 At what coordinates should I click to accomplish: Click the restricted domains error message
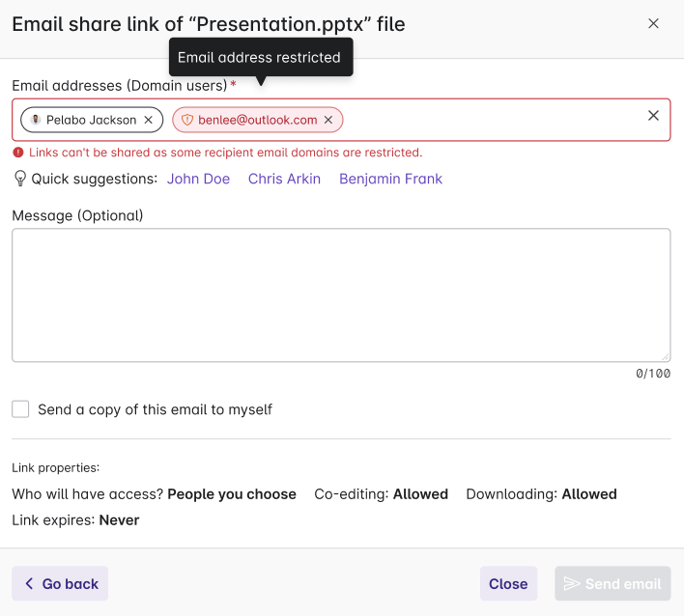(x=225, y=153)
